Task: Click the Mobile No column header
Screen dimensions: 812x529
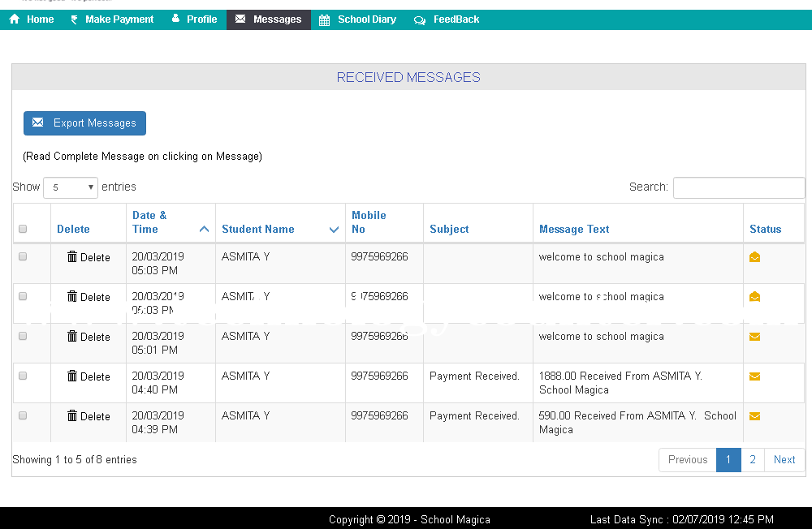Action: (x=384, y=222)
